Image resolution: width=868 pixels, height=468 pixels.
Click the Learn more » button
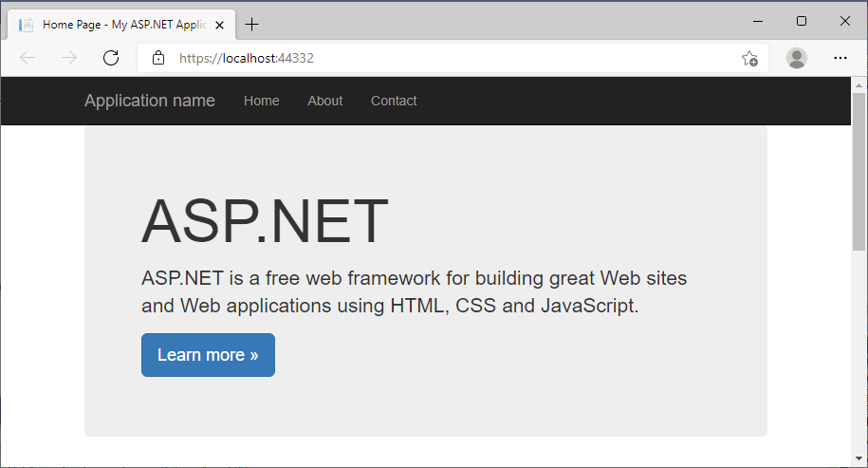[208, 355]
